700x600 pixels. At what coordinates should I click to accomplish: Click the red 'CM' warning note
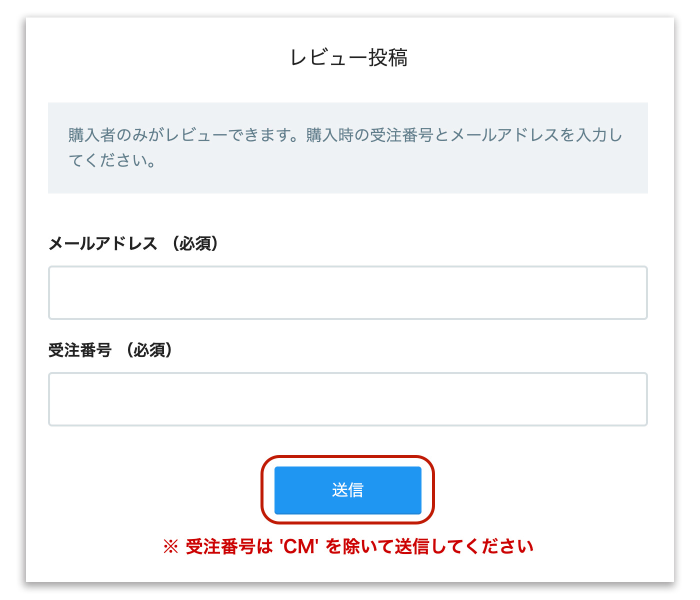tap(348, 546)
